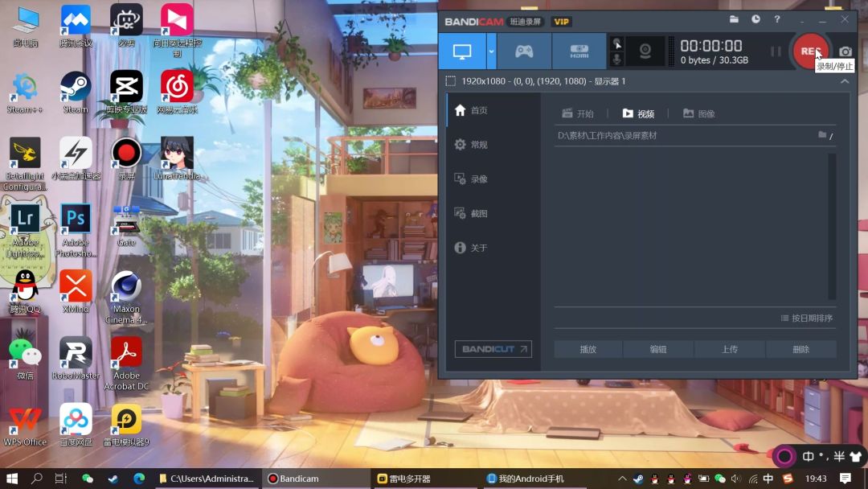Click the video list scrollbar
Image resolution: width=868 pixels, height=489 pixels.
(x=832, y=225)
